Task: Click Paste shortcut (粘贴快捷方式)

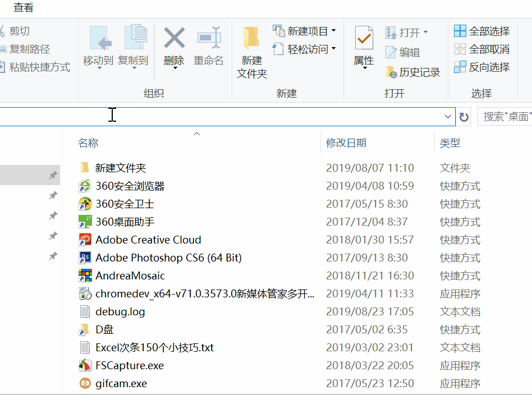Action: [35, 67]
